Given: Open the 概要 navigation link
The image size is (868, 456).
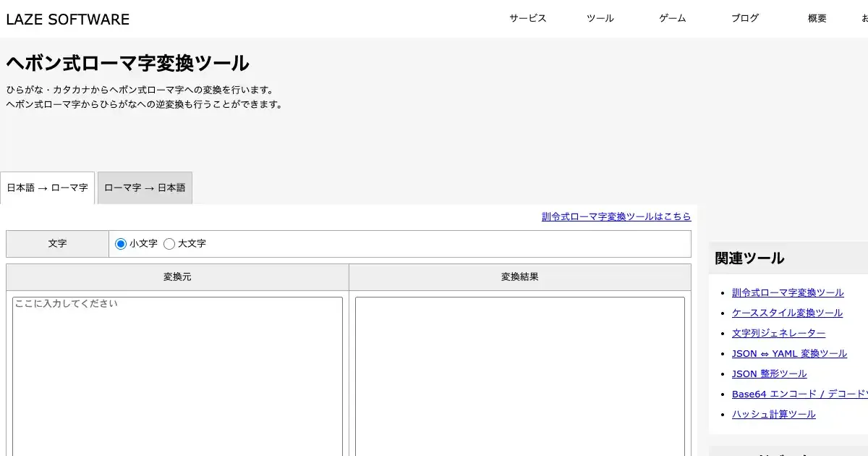Looking at the screenshot, I should (x=817, y=19).
